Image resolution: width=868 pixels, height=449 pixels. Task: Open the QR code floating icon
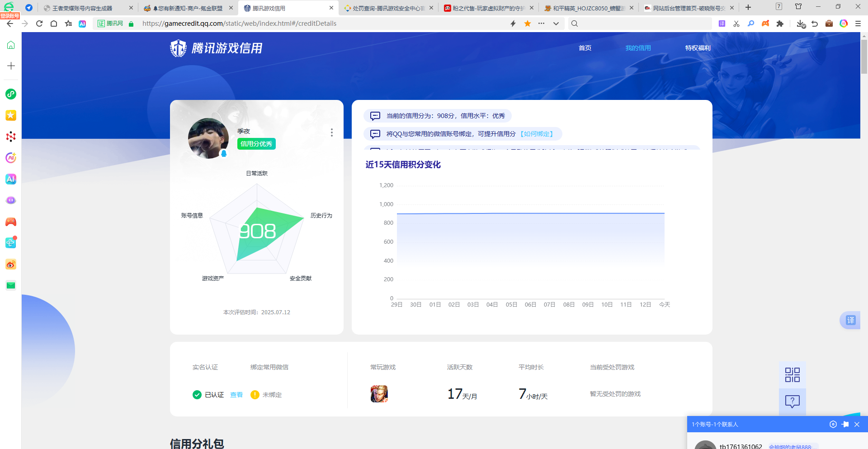point(792,375)
